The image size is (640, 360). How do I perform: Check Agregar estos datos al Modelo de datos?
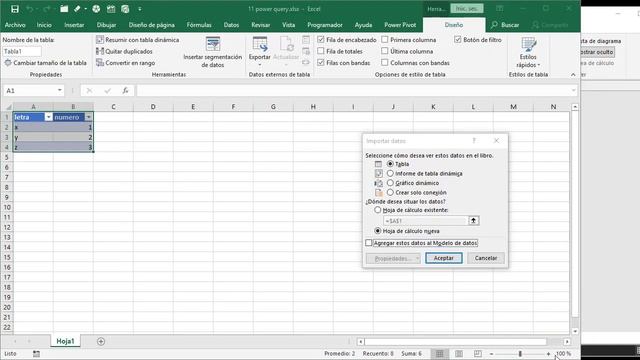tap(369, 243)
